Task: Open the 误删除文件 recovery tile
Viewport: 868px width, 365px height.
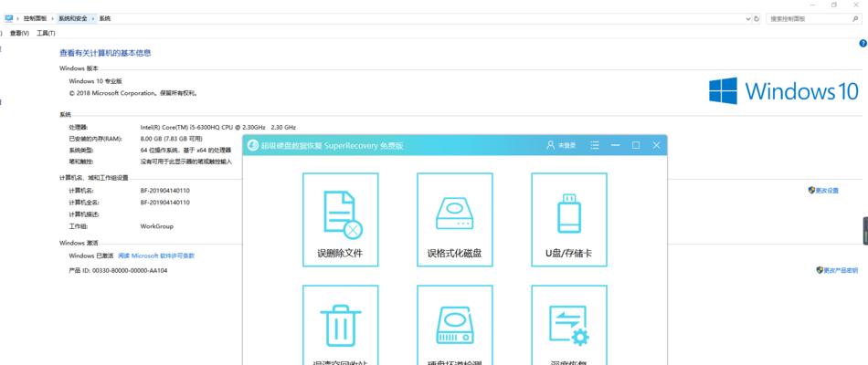Action: [341, 220]
